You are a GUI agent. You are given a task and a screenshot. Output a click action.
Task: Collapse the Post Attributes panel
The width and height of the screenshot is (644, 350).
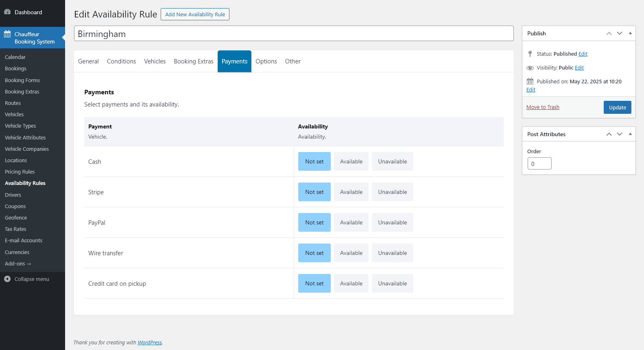[x=630, y=134]
